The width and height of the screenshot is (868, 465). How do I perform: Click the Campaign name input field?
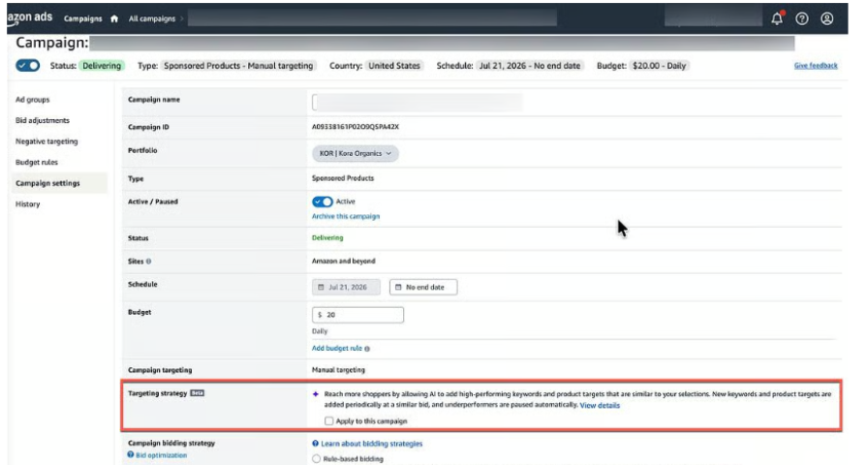pos(418,103)
